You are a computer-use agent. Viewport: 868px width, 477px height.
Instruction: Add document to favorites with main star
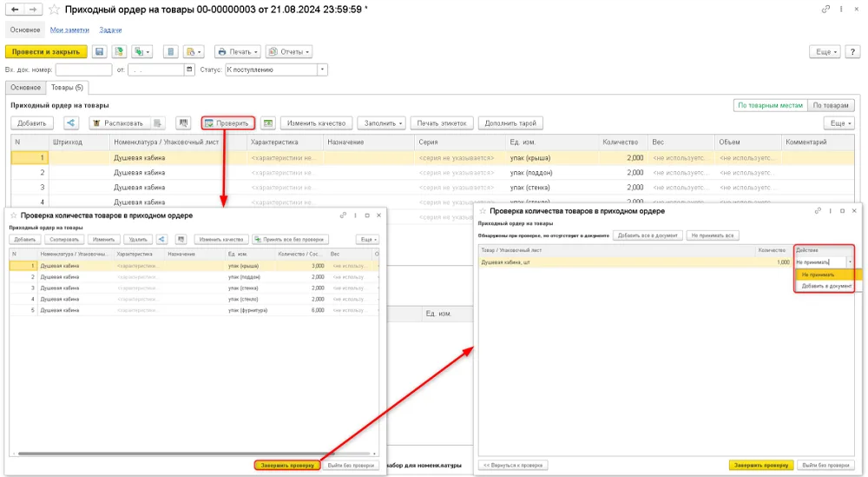click(54, 10)
